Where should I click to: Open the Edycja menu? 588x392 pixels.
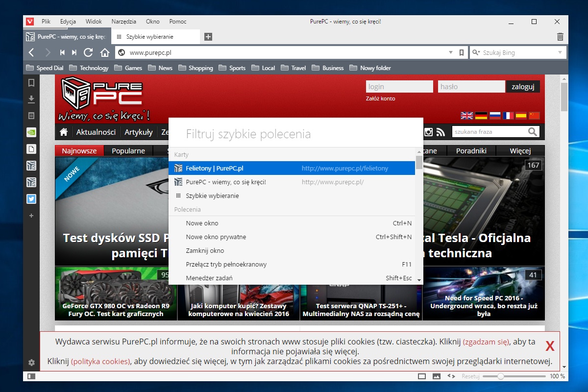(68, 22)
